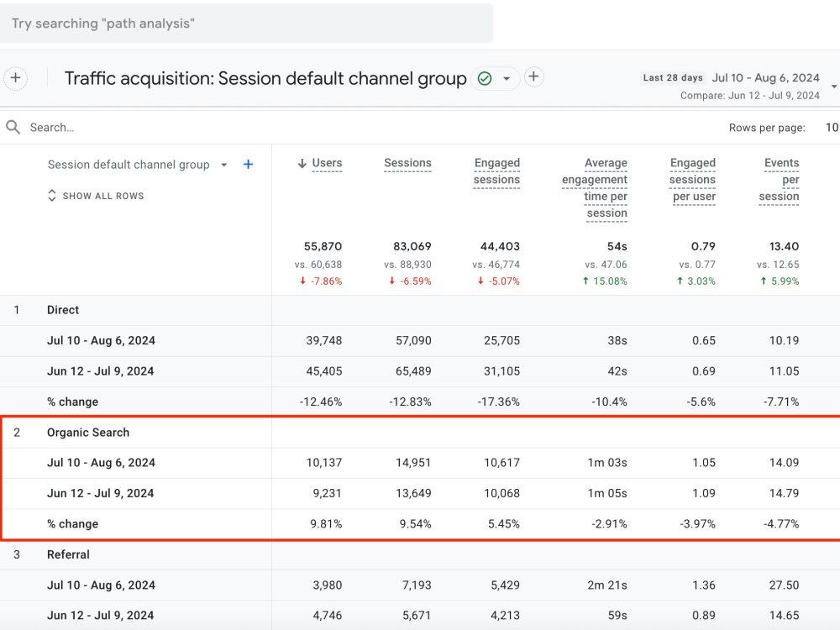Image resolution: width=840 pixels, height=630 pixels.
Task: Click Average engagement time per session header
Action: point(595,187)
